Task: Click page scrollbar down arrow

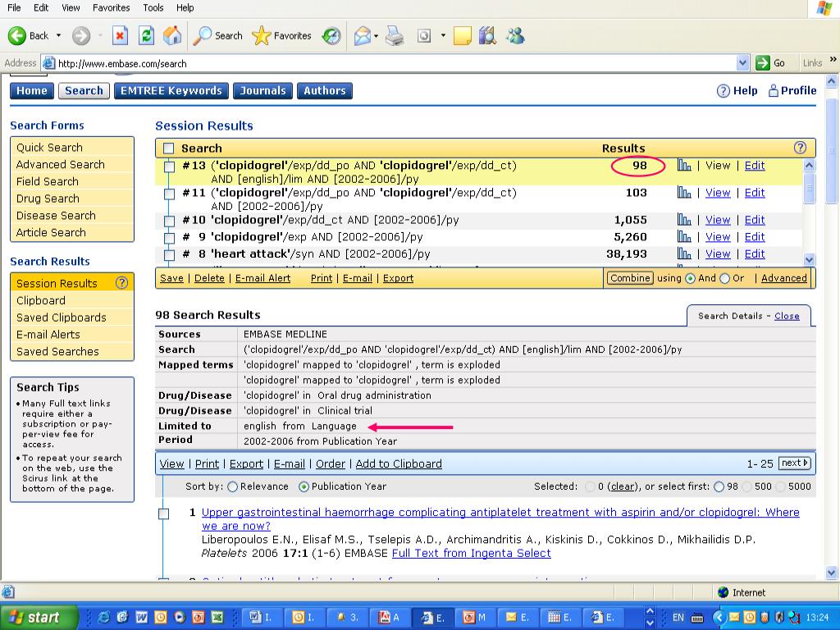Action: [832, 573]
